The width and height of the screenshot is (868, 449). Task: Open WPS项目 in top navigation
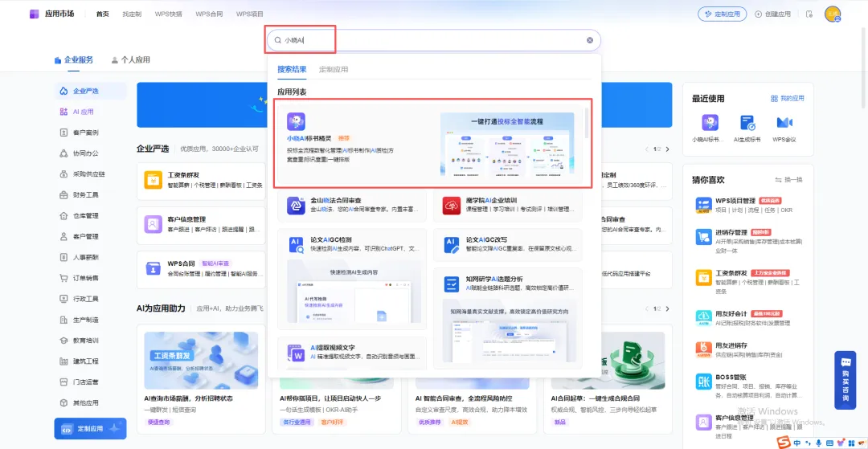tap(250, 14)
